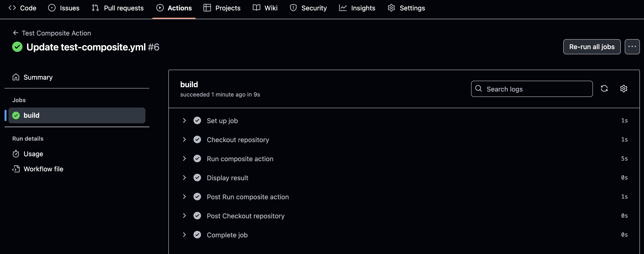Expand the Complete job step
644x254 pixels.
[184, 235]
